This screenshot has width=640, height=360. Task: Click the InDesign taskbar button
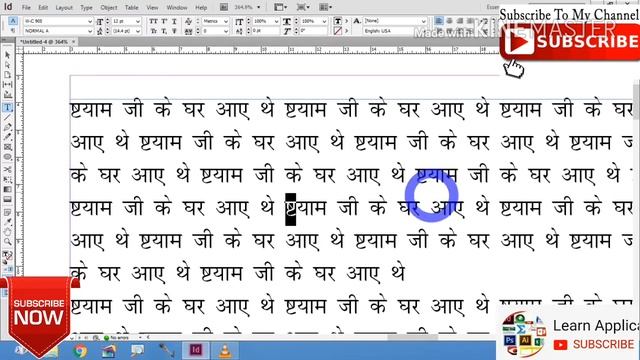click(196, 350)
